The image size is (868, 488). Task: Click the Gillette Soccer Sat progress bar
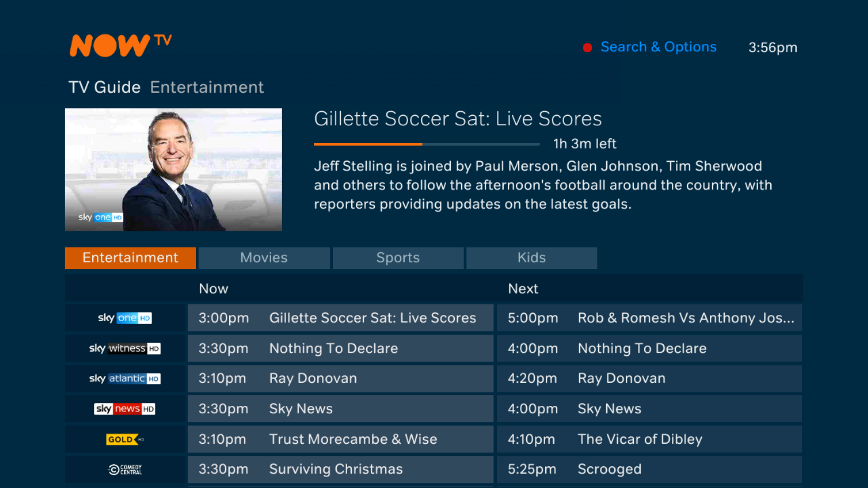[426, 144]
